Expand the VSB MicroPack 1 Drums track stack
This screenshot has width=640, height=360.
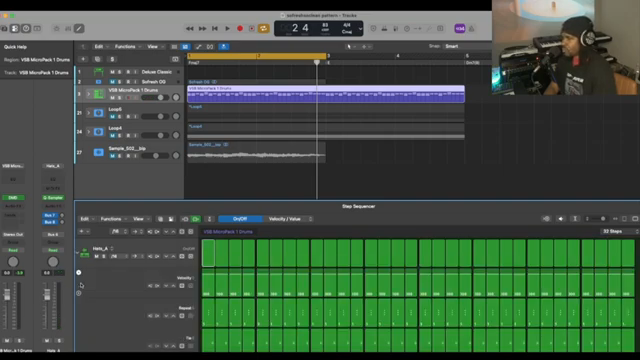tap(89, 94)
